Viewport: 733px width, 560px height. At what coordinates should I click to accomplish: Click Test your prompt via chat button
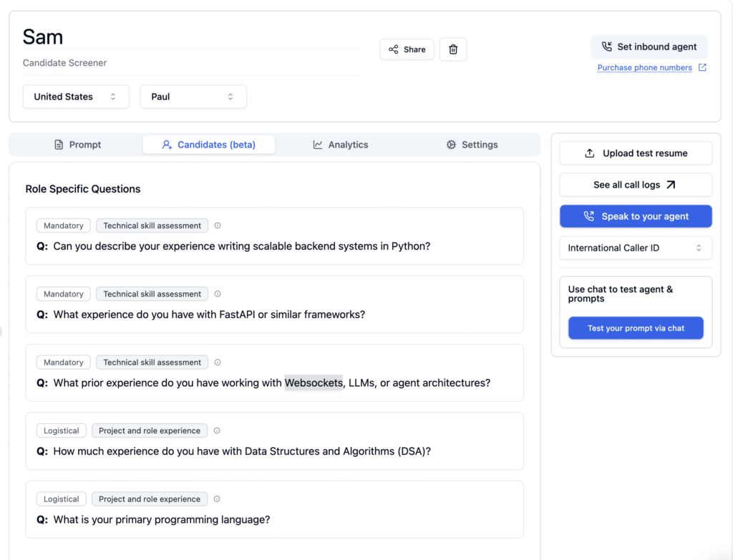tap(636, 328)
